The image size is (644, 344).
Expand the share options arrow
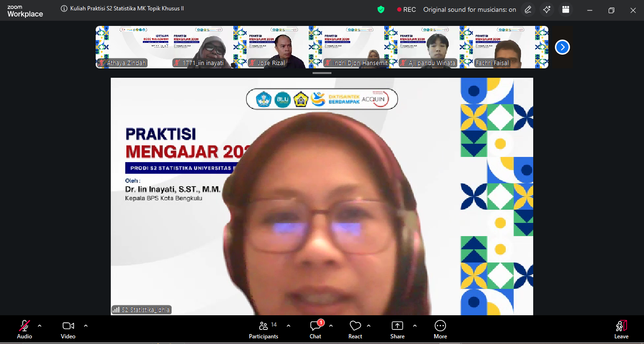pos(415,326)
